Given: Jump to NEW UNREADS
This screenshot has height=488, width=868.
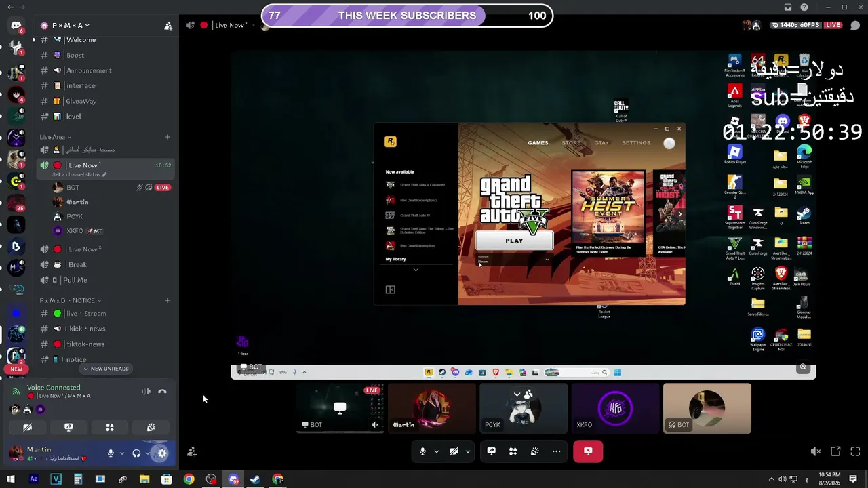Looking at the screenshot, I should coord(105,369).
